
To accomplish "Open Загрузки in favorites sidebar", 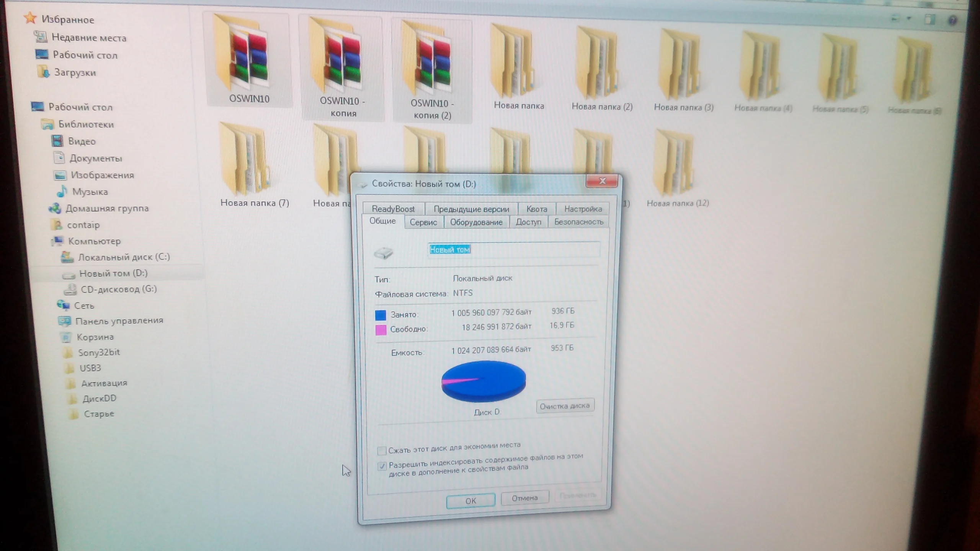I will point(75,72).
